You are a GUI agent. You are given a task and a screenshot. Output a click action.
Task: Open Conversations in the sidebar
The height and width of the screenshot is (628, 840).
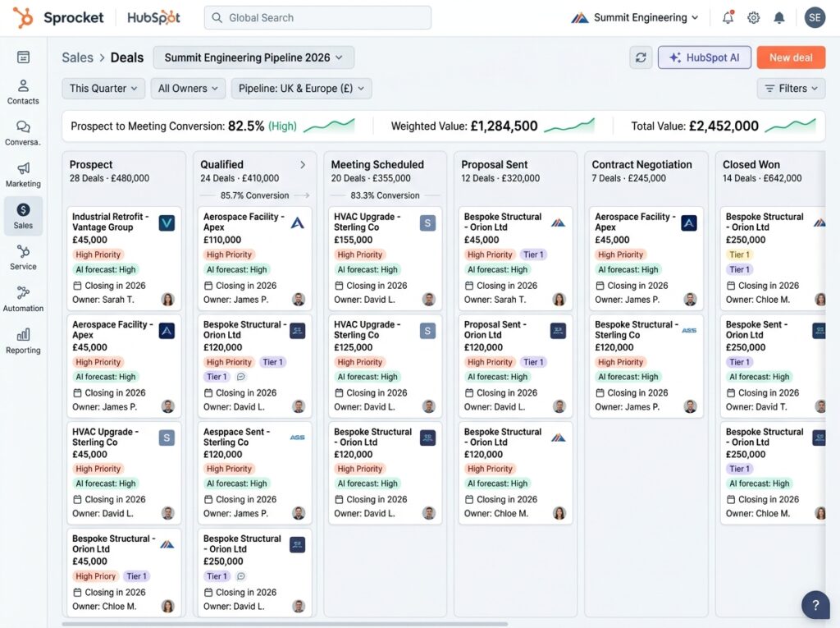pos(23,134)
